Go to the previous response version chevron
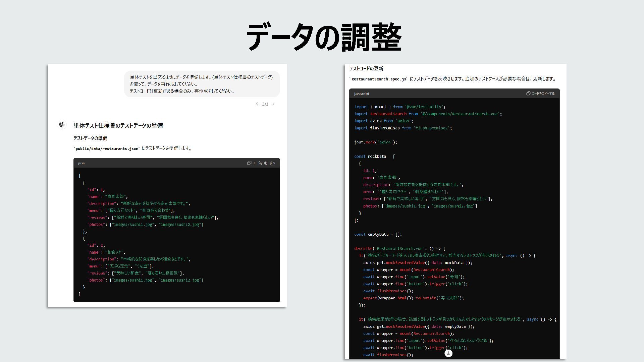The image size is (644, 362). 257,104
